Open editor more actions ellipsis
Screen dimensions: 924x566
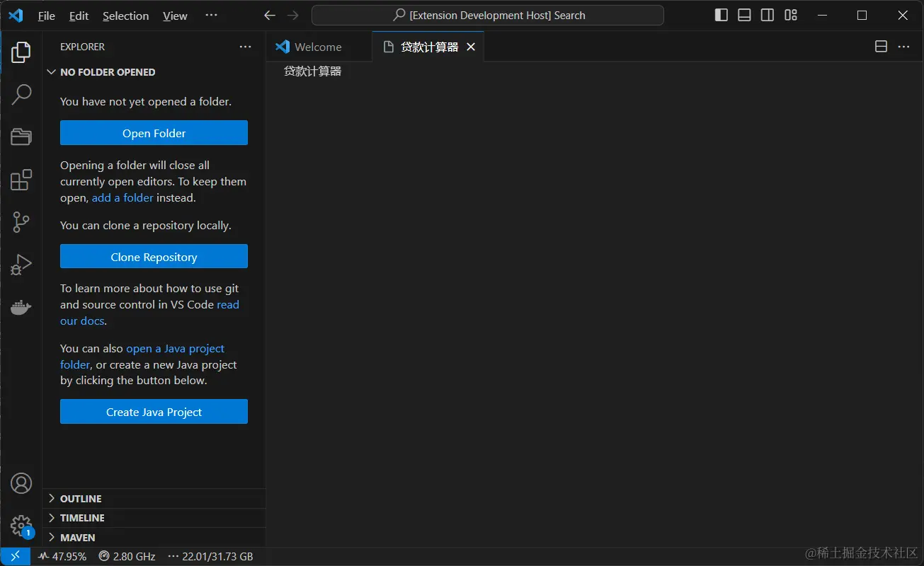click(903, 47)
